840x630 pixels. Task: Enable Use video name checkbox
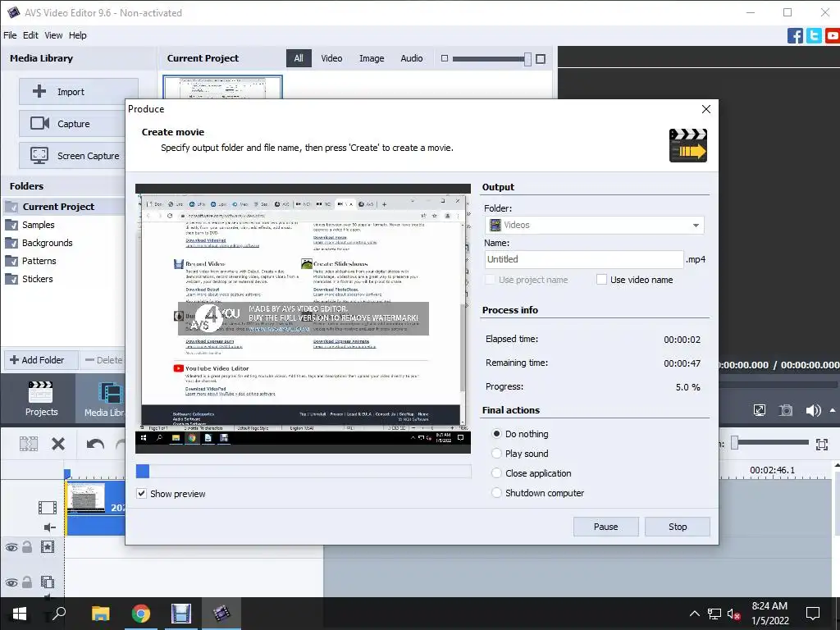coord(601,280)
